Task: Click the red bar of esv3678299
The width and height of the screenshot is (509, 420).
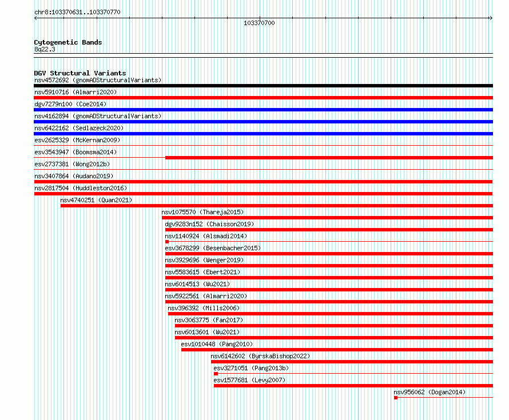Action: 329,254
